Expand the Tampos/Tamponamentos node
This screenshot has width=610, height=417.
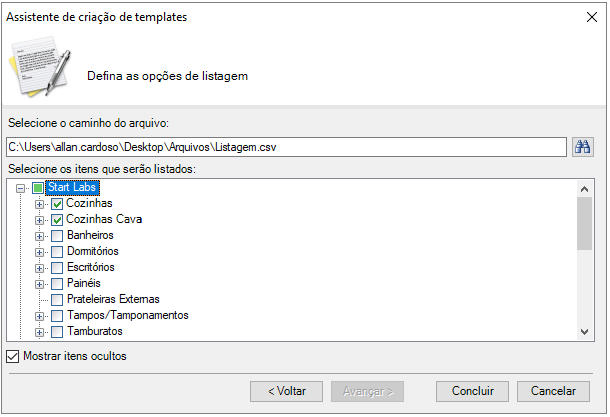click(x=39, y=316)
